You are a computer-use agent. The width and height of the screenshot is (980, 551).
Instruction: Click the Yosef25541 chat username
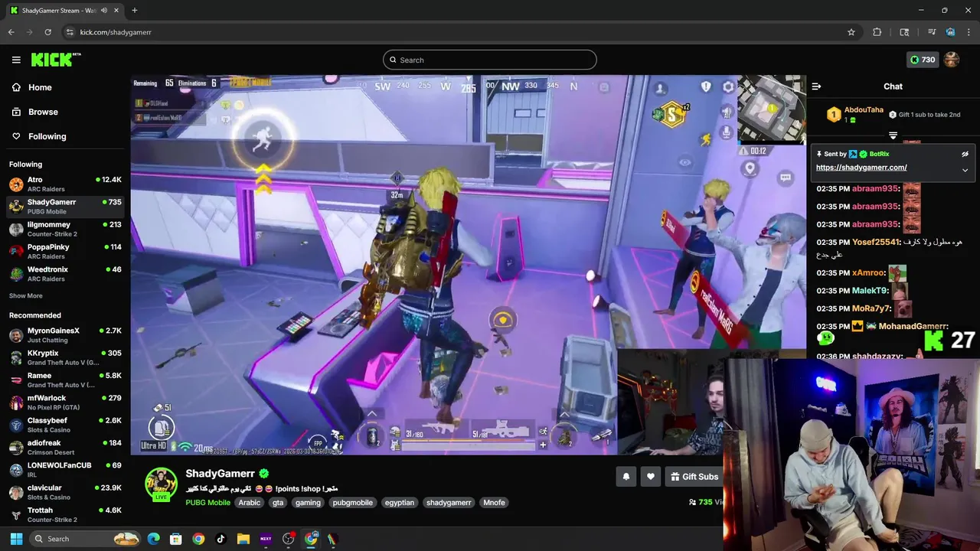pyautogui.click(x=875, y=242)
